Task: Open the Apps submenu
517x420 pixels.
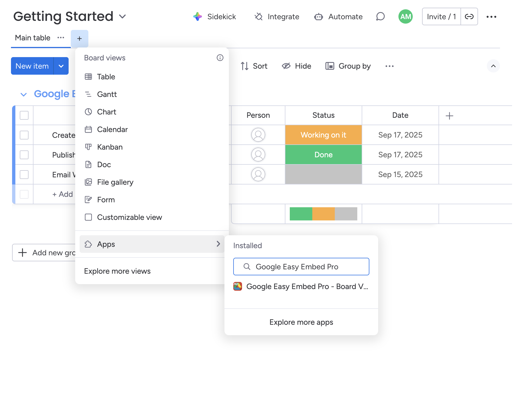Action: click(x=106, y=244)
